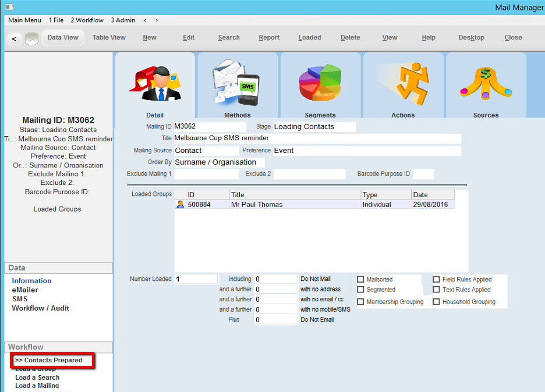Open the 3 Admin menu
Screen dimensions: 545x392
(123, 20)
